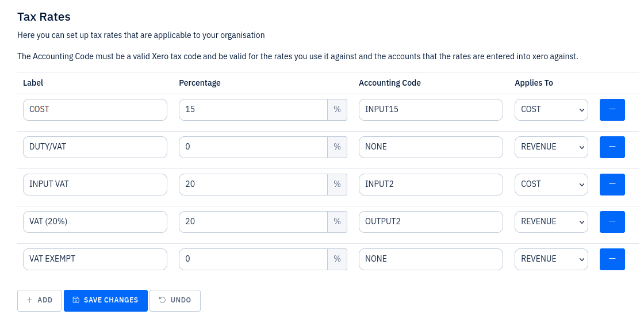Open Applies To dropdown for DUTY/VAT row

pos(551,147)
